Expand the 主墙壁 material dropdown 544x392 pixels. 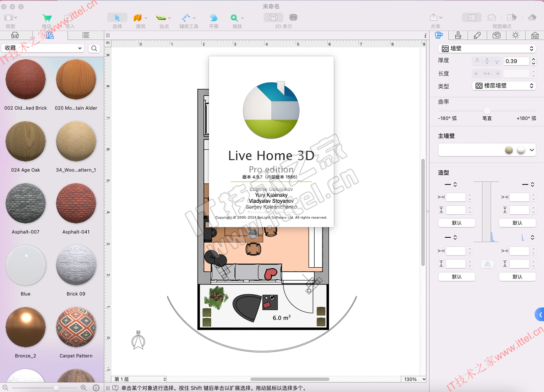487,150
